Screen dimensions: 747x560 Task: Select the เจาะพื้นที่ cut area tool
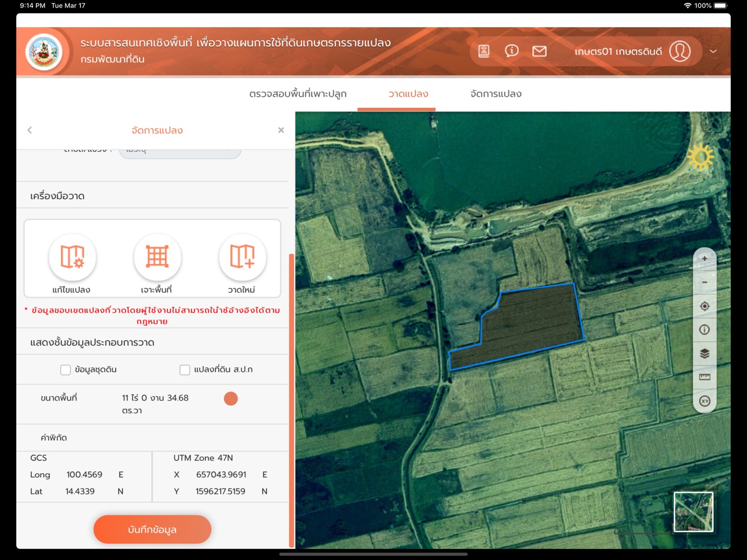click(x=157, y=257)
